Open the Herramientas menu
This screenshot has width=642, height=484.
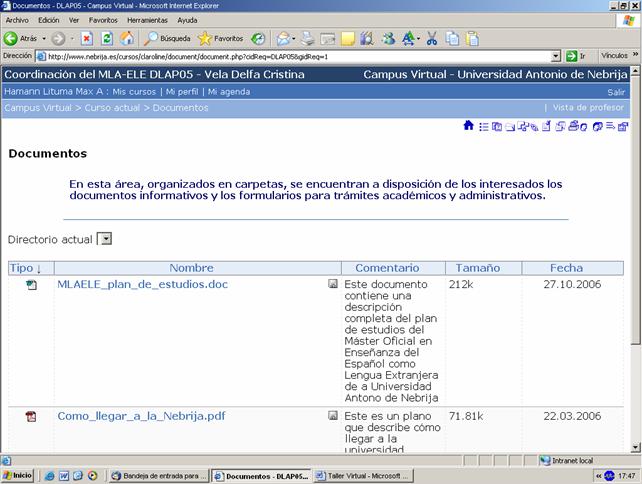[x=147, y=20]
